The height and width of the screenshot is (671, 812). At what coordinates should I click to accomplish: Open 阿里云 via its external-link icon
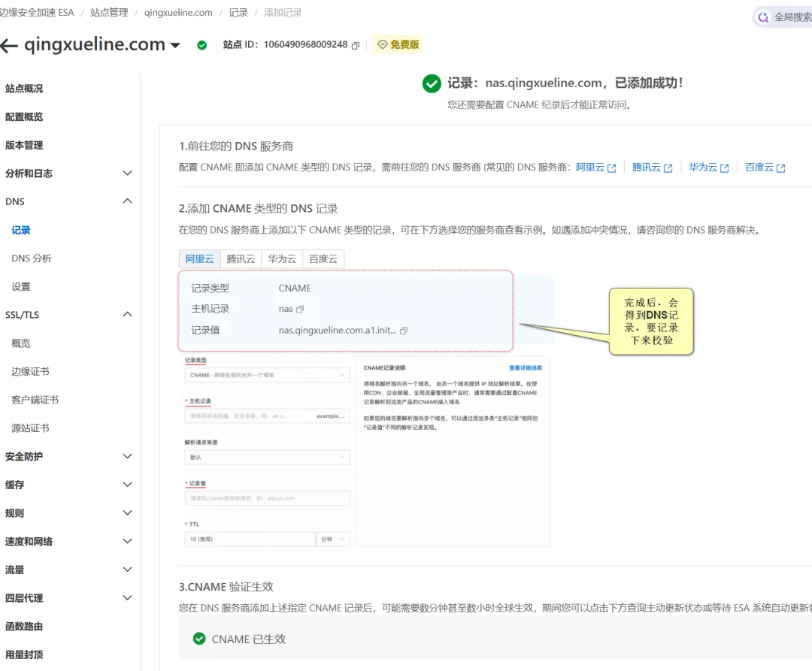coord(612,168)
